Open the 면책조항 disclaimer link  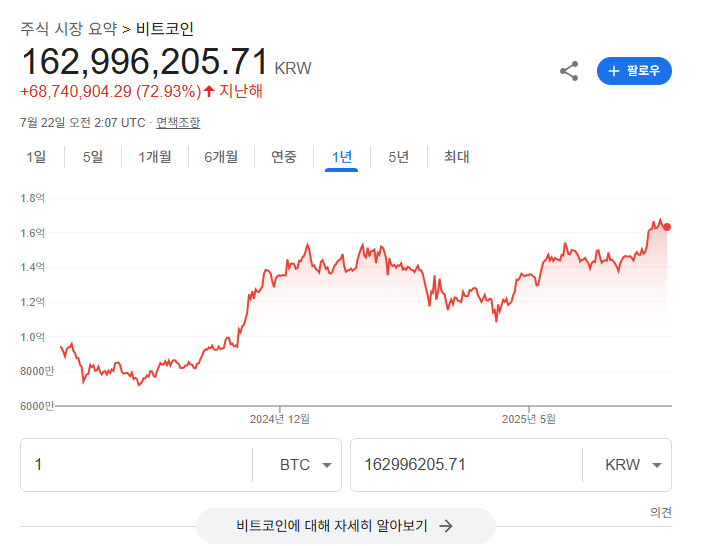coord(178,123)
